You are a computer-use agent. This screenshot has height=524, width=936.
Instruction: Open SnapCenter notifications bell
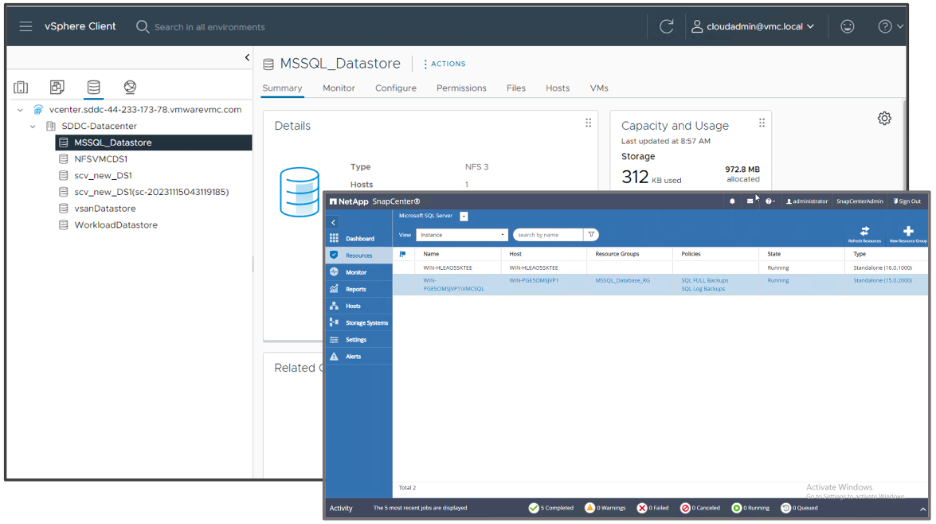tap(731, 201)
